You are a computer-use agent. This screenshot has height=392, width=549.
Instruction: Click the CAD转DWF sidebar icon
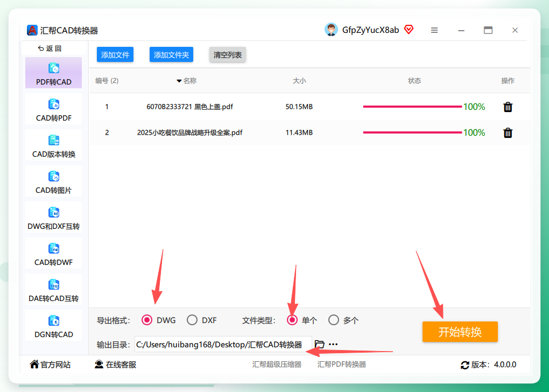[54, 248]
